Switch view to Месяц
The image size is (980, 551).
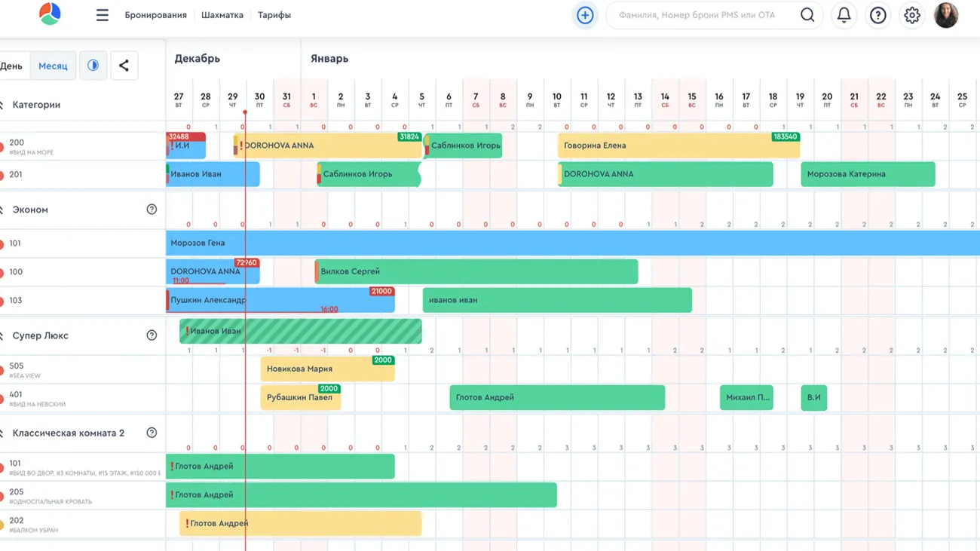[53, 66]
